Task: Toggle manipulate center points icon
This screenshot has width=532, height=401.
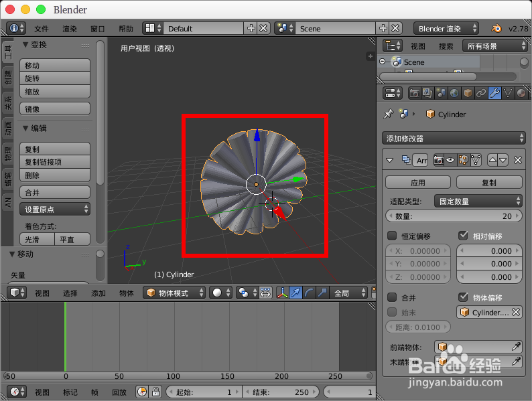Action: (x=265, y=293)
